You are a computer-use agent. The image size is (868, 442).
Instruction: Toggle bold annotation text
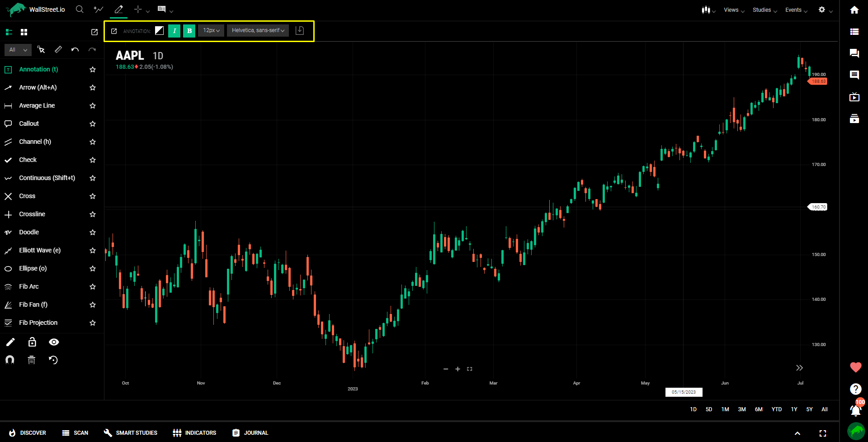(189, 31)
